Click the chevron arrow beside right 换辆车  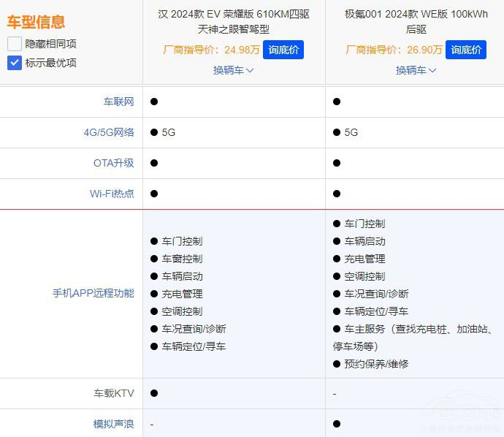[432, 71]
